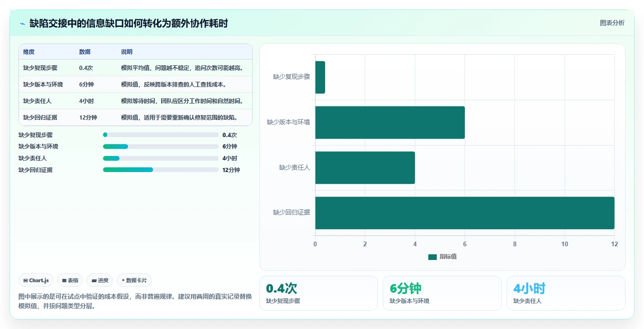This screenshot has width=644, height=329.
Task: Click the title icon beside 缺陷交接 heading
Action: [x=23, y=23]
